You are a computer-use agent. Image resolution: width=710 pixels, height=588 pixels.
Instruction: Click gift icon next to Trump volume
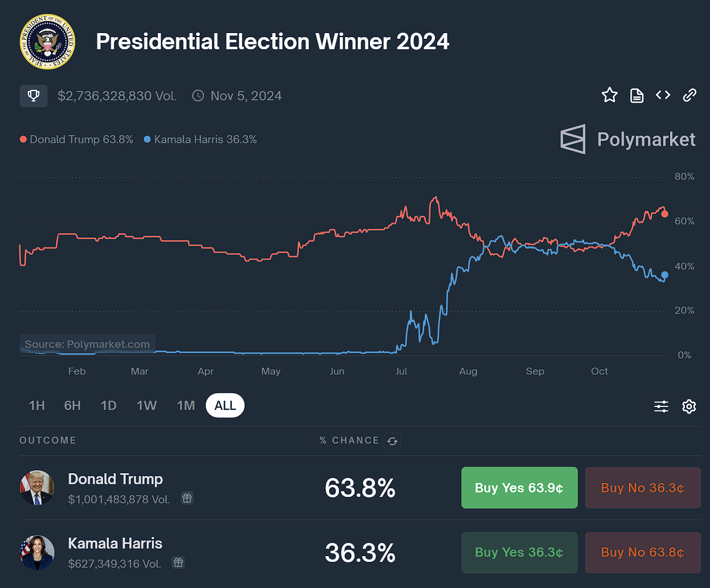pyautogui.click(x=187, y=498)
